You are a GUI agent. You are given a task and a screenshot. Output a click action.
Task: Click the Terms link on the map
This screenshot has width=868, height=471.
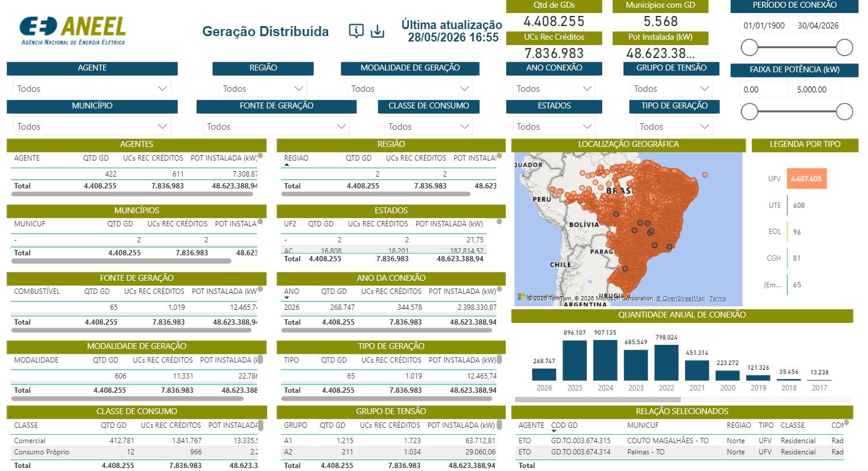[718, 299]
